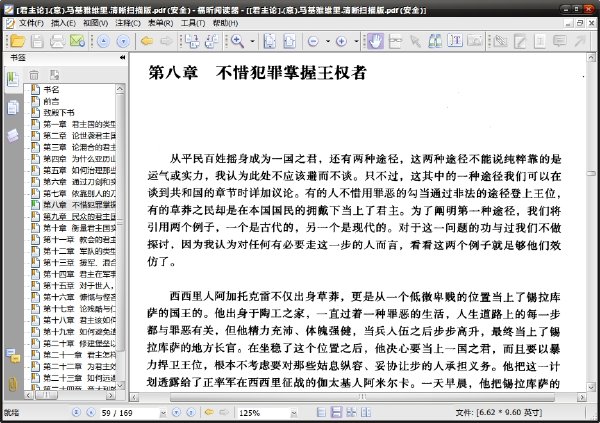Go back to previous view yellow arrow
This screenshot has width=600, height=423.
(x=147, y=41)
